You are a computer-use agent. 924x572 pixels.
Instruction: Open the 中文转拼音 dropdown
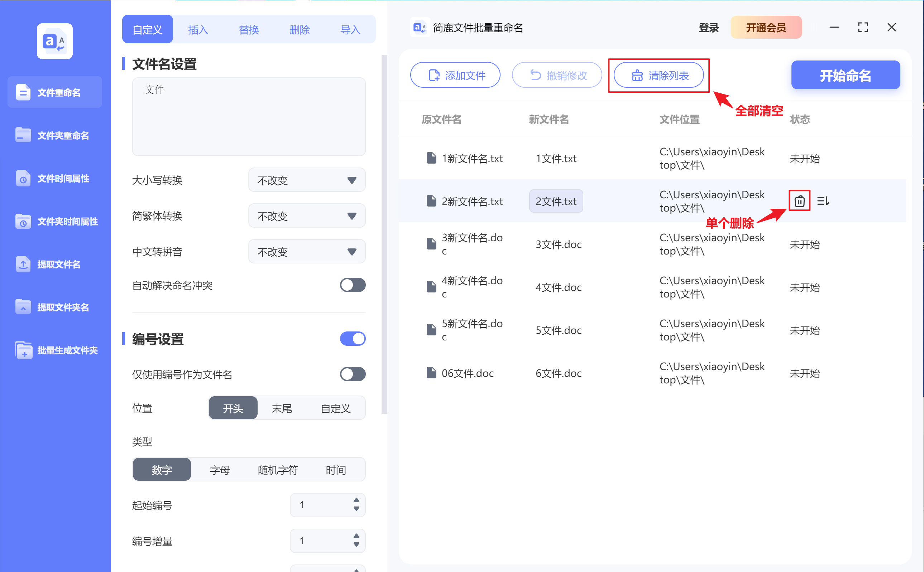click(x=307, y=251)
